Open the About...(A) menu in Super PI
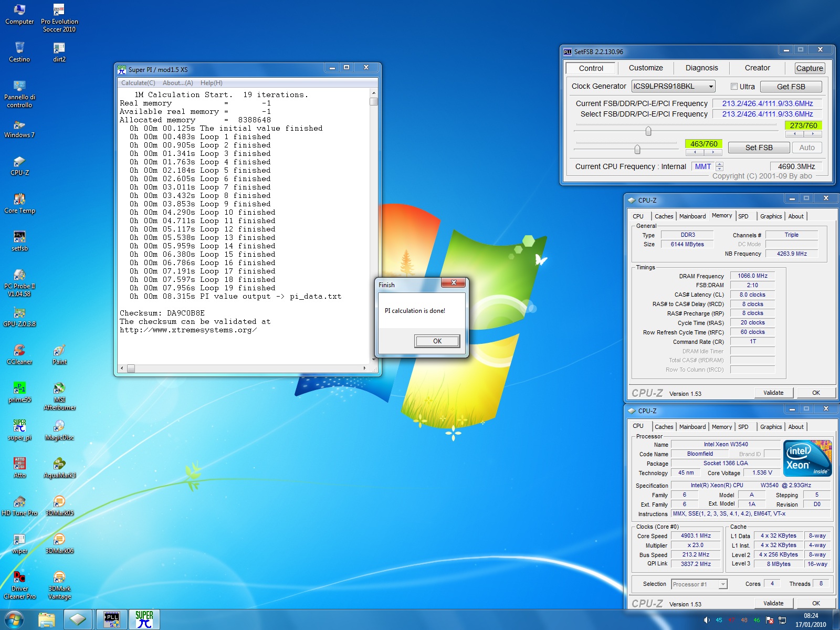Image resolution: width=840 pixels, height=630 pixels. 177,83
